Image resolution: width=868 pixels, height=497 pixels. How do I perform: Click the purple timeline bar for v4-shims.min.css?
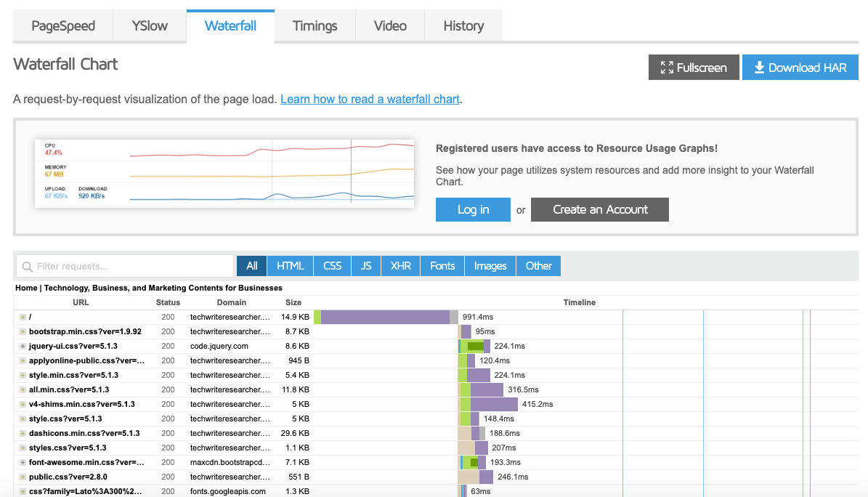tap(494, 404)
